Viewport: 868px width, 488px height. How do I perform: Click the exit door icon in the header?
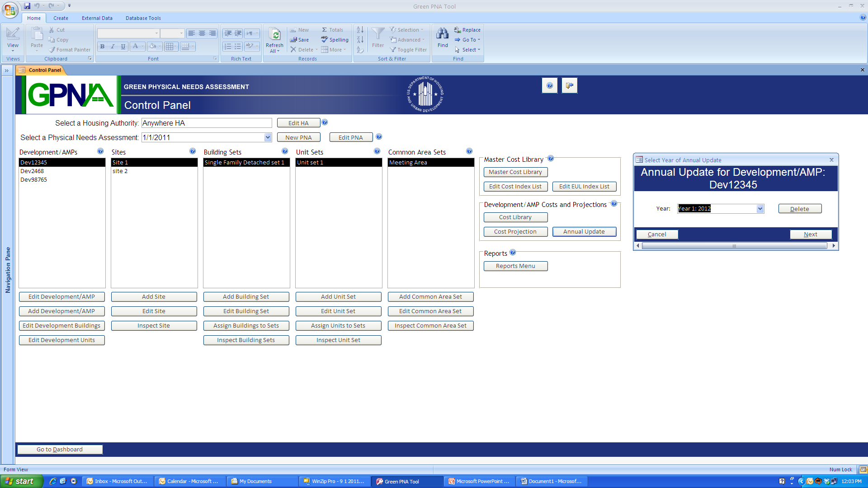pyautogui.click(x=569, y=85)
